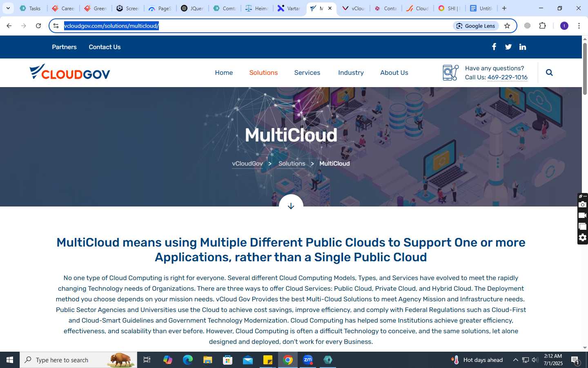Open the browser extensions puzzle icon
This screenshot has height=368, width=588.
click(542, 26)
